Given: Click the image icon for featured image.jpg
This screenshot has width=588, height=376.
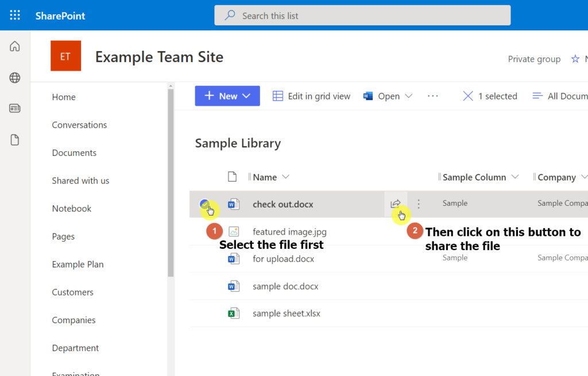Looking at the screenshot, I should (234, 231).
